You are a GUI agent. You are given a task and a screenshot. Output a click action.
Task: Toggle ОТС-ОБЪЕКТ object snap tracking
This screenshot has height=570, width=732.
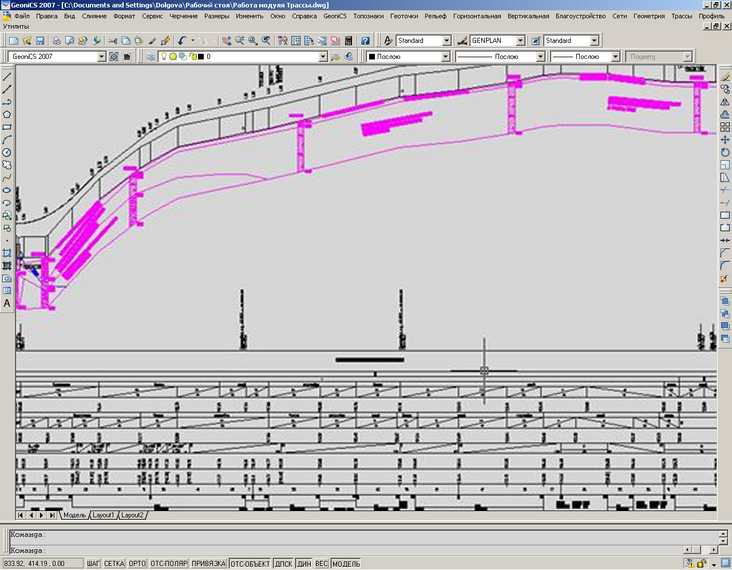[x=250, y=563]
